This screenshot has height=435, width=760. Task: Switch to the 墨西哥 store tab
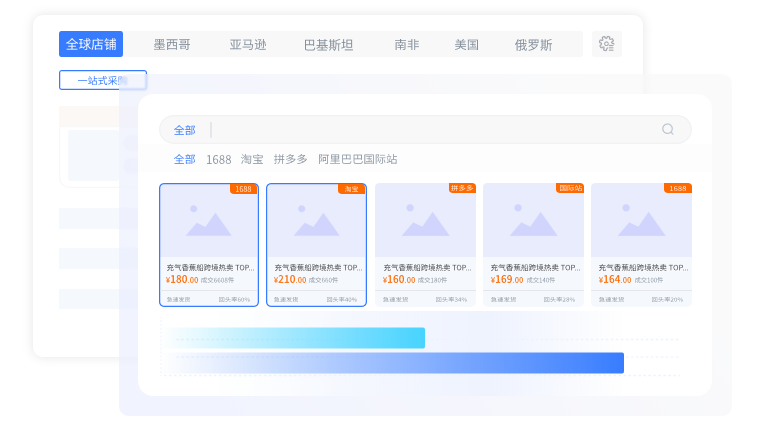(x=172, y=45)
